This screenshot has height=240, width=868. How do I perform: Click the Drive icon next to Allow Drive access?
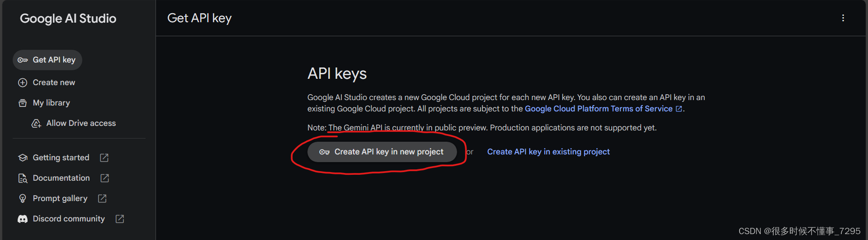click(36, 124)
